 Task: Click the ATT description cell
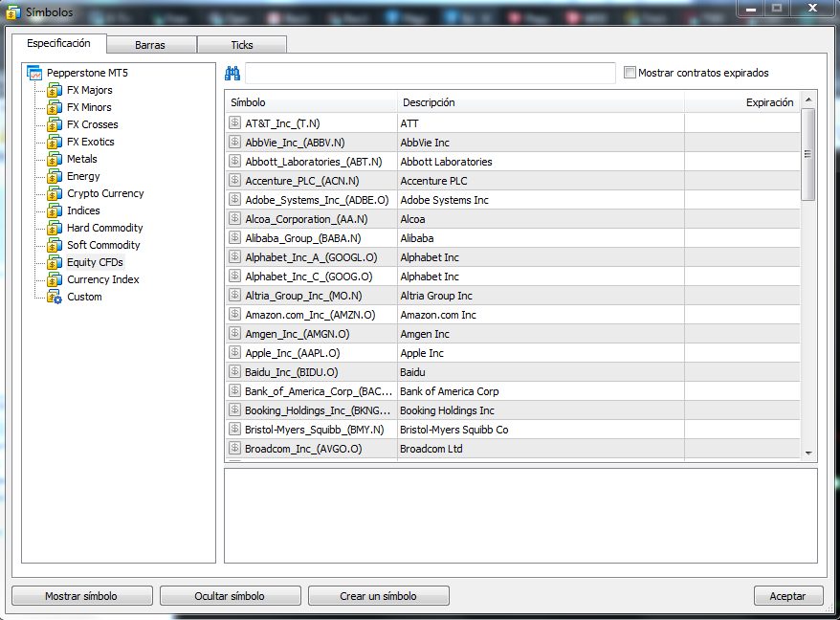542,123
